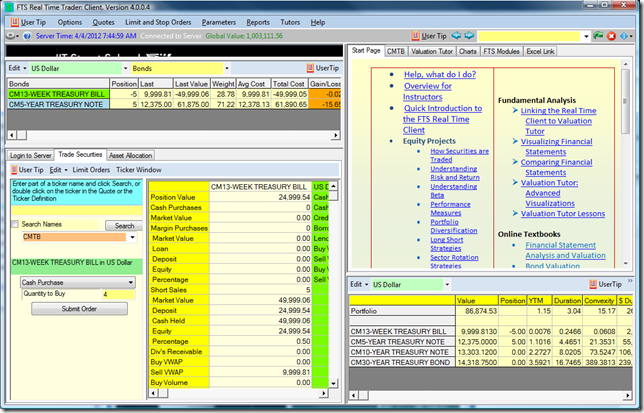Open the Edit dropdown in the Trade Securities toolbar
Screen dimensions: 644x413
click(x=58, y=170)
